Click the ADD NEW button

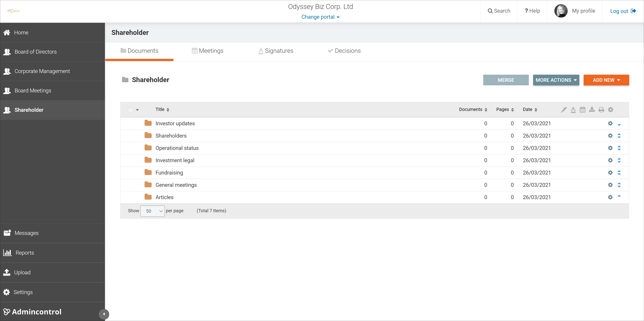point(606,80)
